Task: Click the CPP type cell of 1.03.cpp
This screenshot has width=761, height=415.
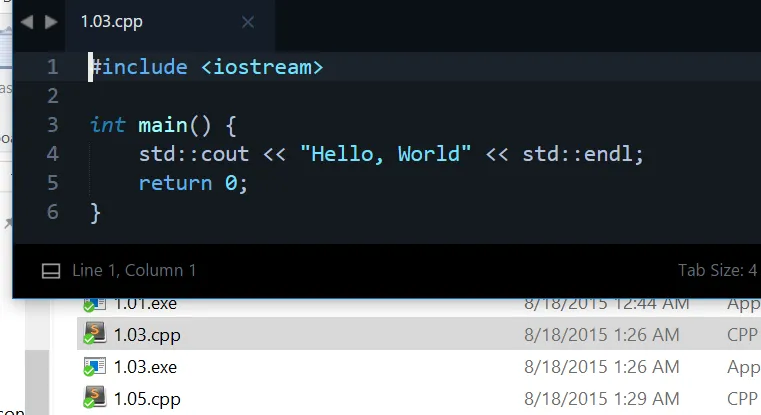Action: [743, 334]
